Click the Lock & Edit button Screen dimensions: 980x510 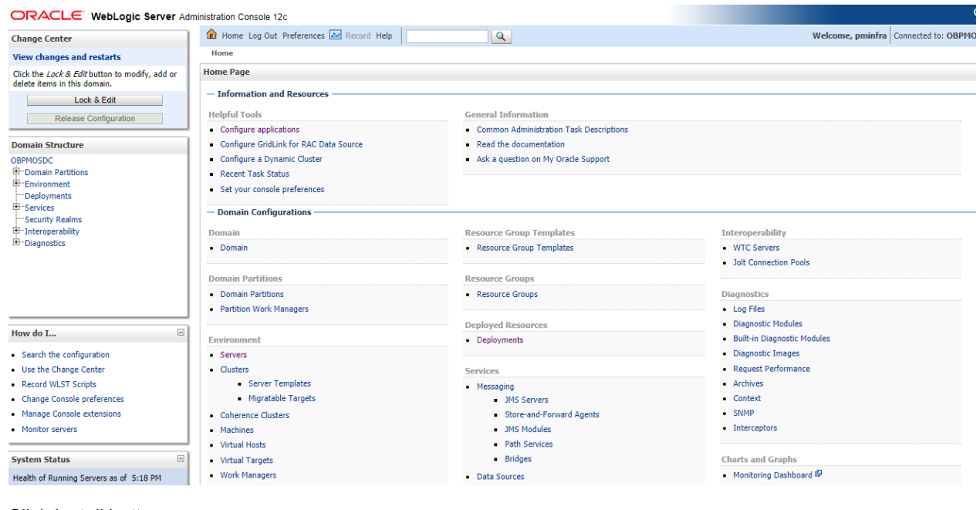tap(95, 100)
